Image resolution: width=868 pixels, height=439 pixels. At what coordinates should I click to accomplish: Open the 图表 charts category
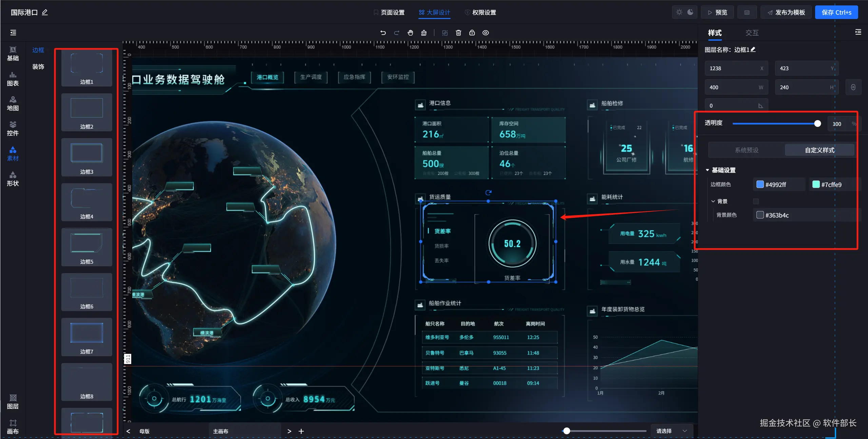[x=13, y=79]
